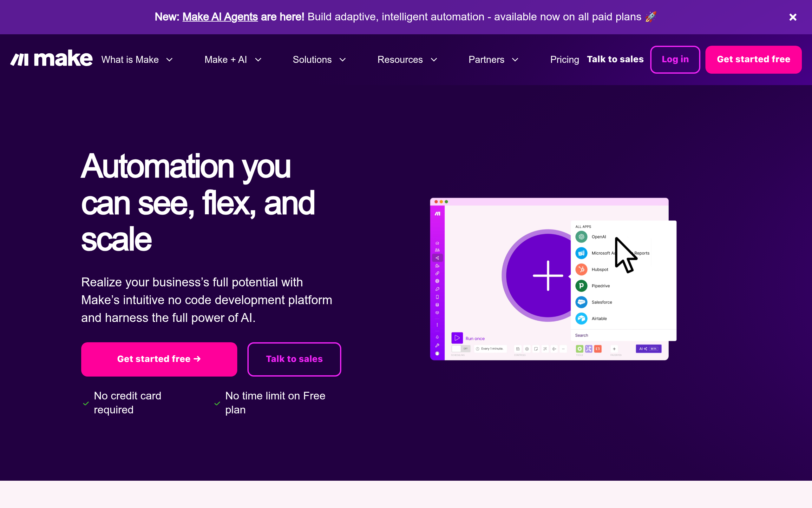Click the big plus module circle in preview

pyautogui.click(x=547, y=276)
